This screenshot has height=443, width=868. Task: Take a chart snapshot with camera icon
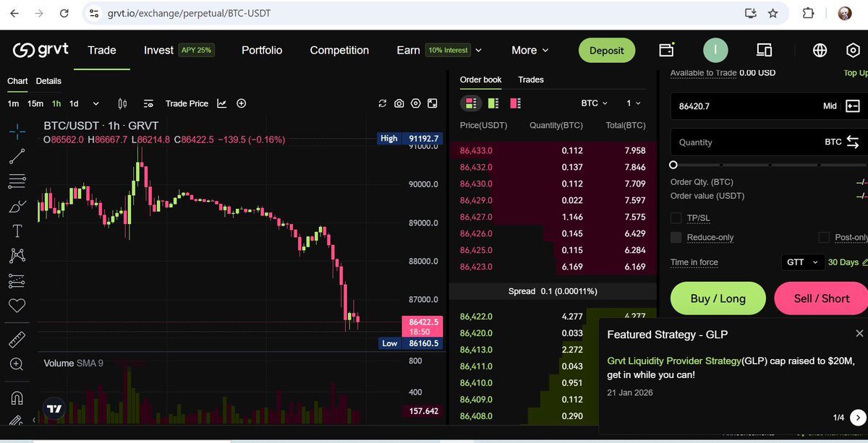tap(399, 103)
